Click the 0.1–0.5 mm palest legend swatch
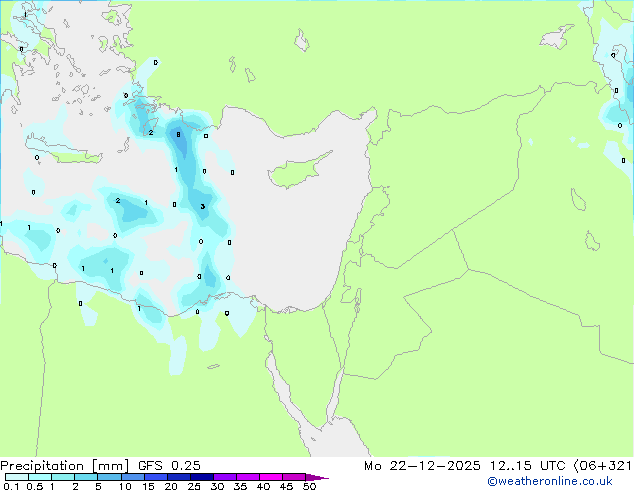 [17, 477]
